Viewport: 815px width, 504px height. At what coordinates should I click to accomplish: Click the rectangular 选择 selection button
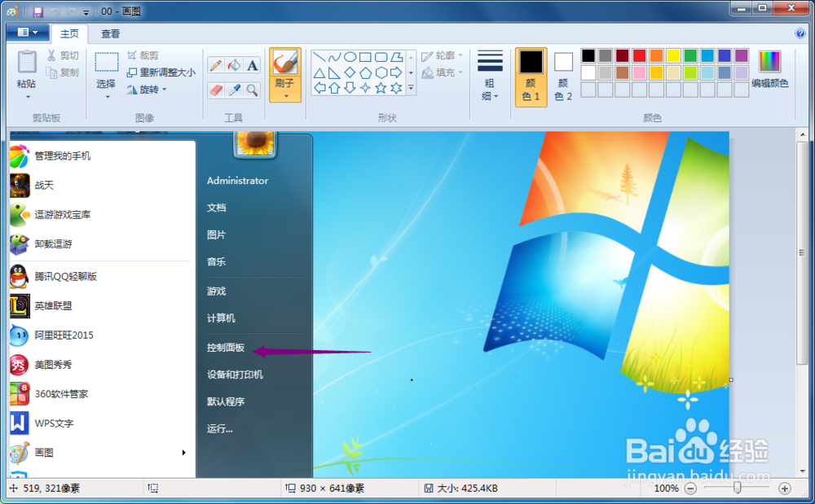[x=106, y=68]
